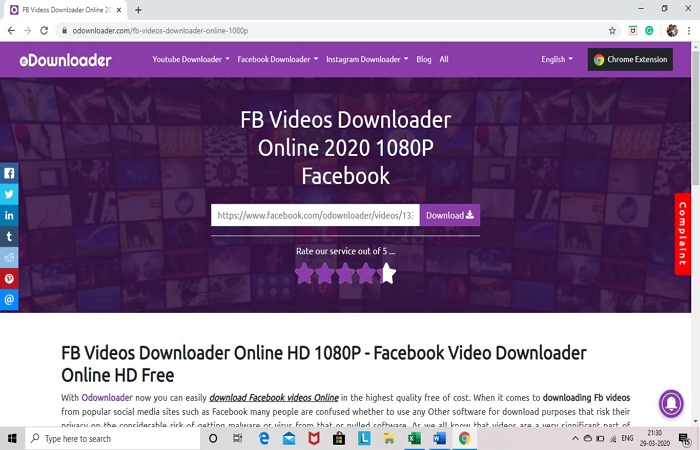Open the Chrome profile avatar
The image size is (700, 450).
(672, 31)
